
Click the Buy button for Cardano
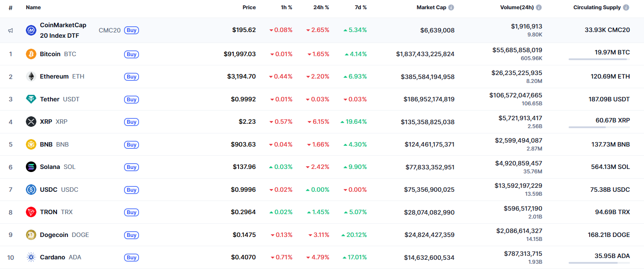tap(131, 258)
